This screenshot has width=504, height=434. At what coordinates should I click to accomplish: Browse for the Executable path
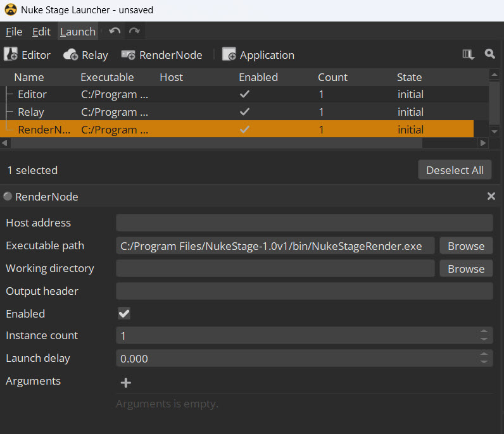coord(465,246)
